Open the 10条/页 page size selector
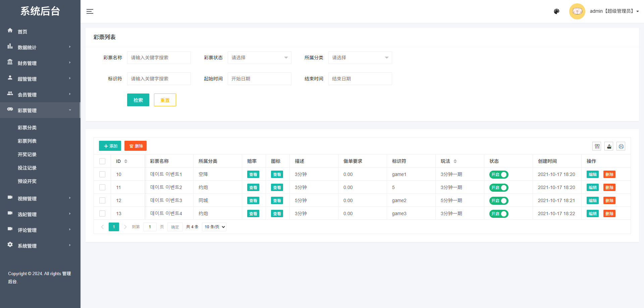The image size is (644, 308). click(x=214, y=227)
